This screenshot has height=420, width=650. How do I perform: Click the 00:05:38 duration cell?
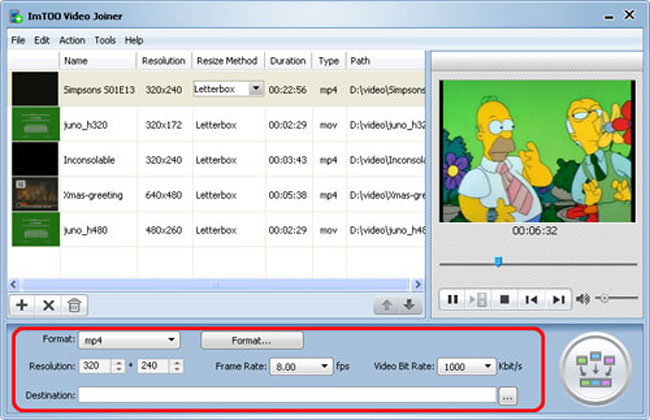coord(288,195)
